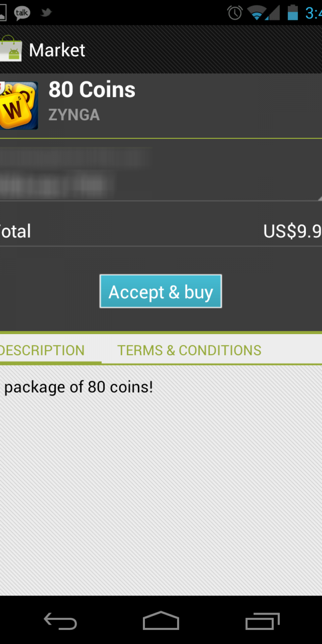Expand the blurred payment method dropdown
The height and width of the screenshot is (644, 322).
point(161,174)
